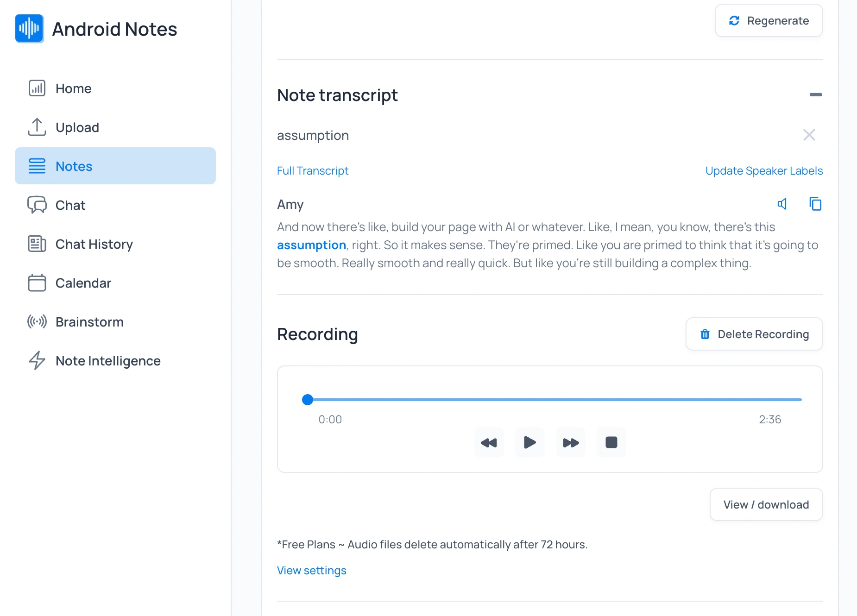Click the Delete Recording button
The width and height of the screenshot is (857, 616).
(754, 334)
